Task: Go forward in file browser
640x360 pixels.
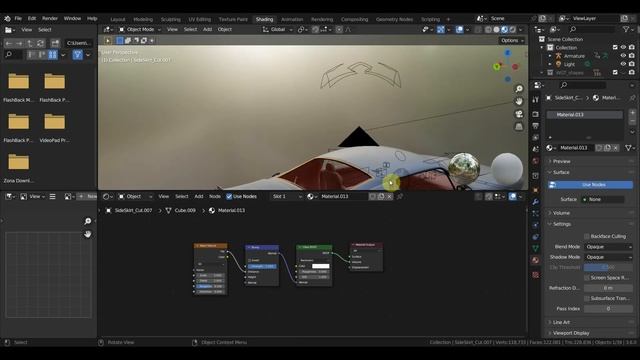Action: pos(19,43)
